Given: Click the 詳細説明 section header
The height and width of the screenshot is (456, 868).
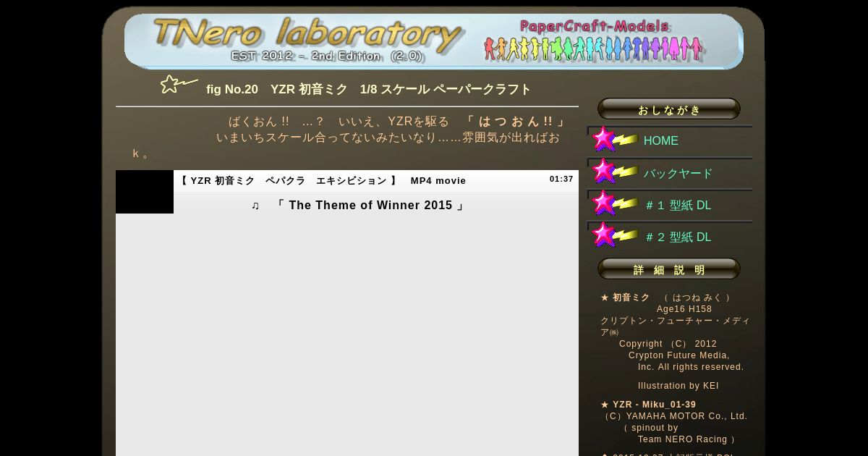Looking at the screenshot, I should point(669,269).
